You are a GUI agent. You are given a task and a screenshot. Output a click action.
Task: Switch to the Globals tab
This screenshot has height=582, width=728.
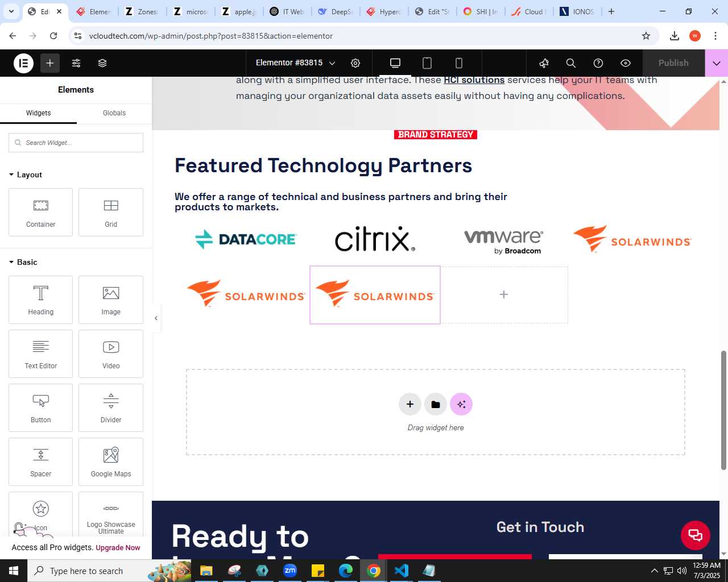tap(114, 113)
